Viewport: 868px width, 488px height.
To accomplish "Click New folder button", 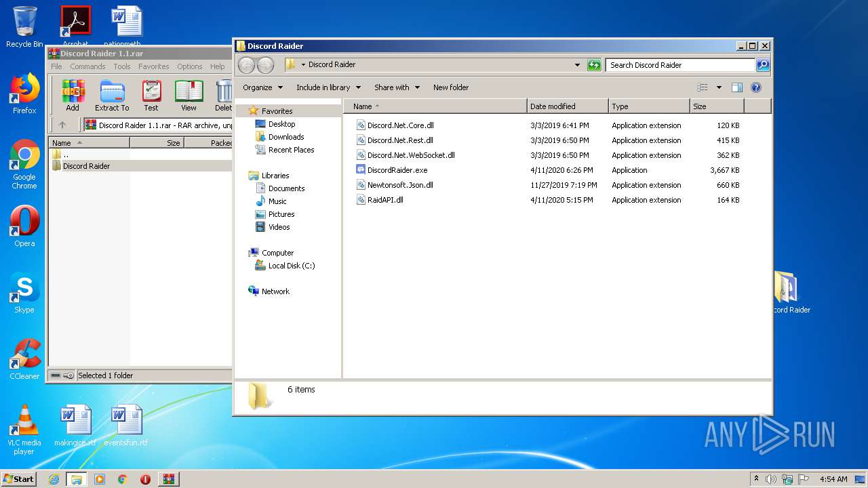I will 451,87.
